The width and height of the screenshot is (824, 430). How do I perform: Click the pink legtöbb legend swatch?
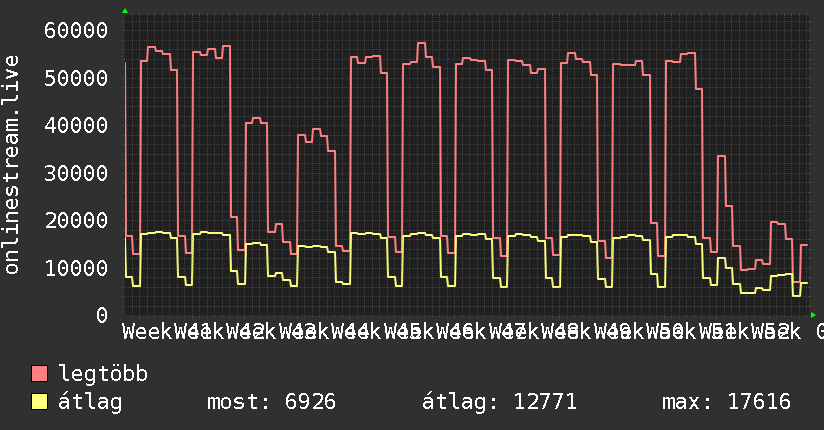(39, 374)
